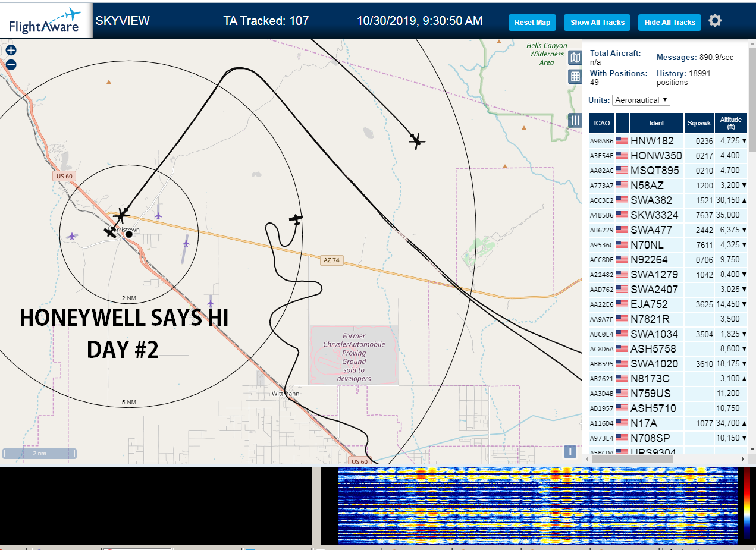Click the horizontal scrollbar under aircraft table
The width and height of the screenshot is (756, 550).
pos(632,459)
